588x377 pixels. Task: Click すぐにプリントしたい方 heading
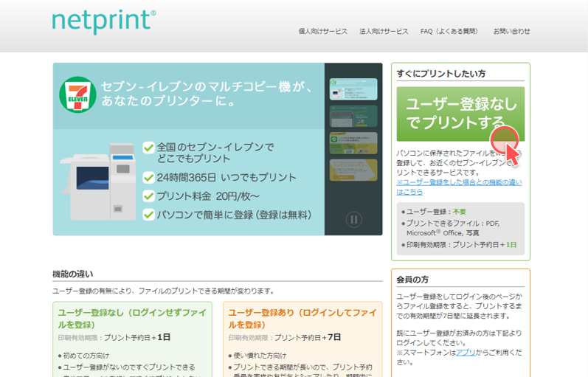pyautogui.click(x=441, y=74)
